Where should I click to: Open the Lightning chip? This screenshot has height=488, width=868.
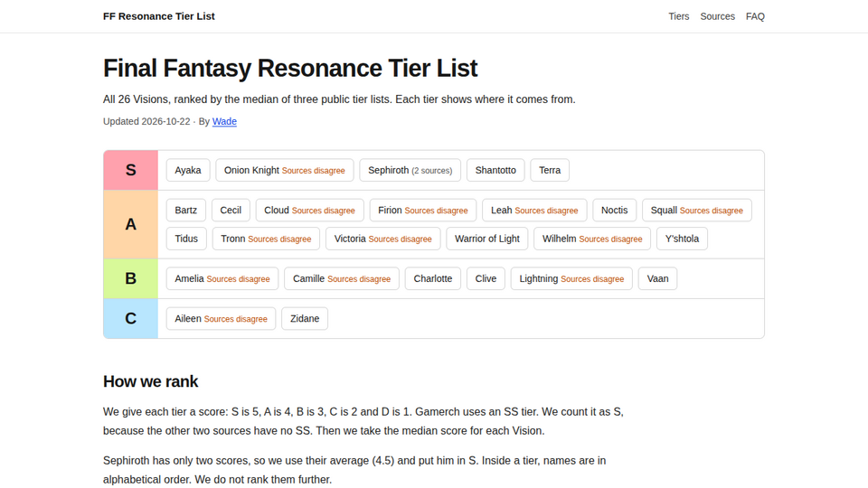tap(571, 278)
